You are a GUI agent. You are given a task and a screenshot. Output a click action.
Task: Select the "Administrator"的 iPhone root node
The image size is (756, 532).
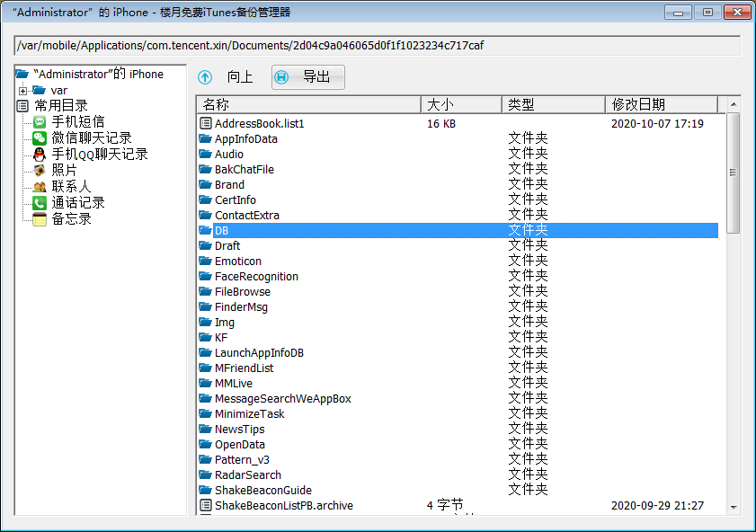point(98,75)
